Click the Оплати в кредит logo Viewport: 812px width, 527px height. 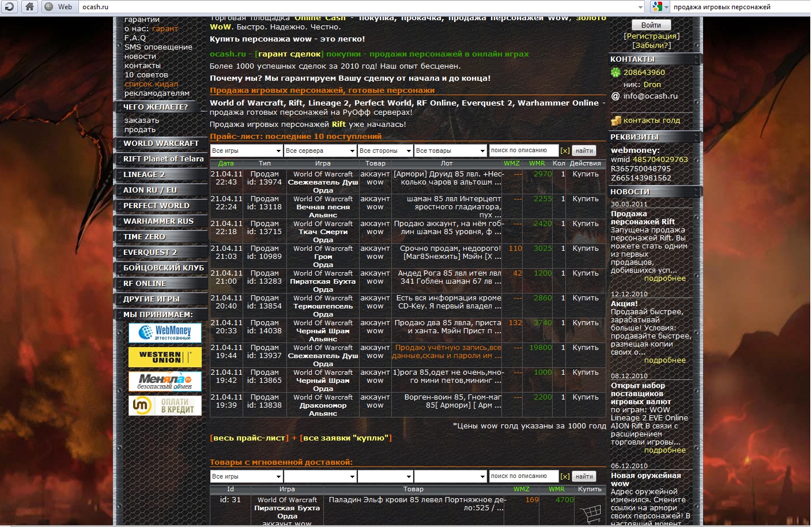click(165, 405)
